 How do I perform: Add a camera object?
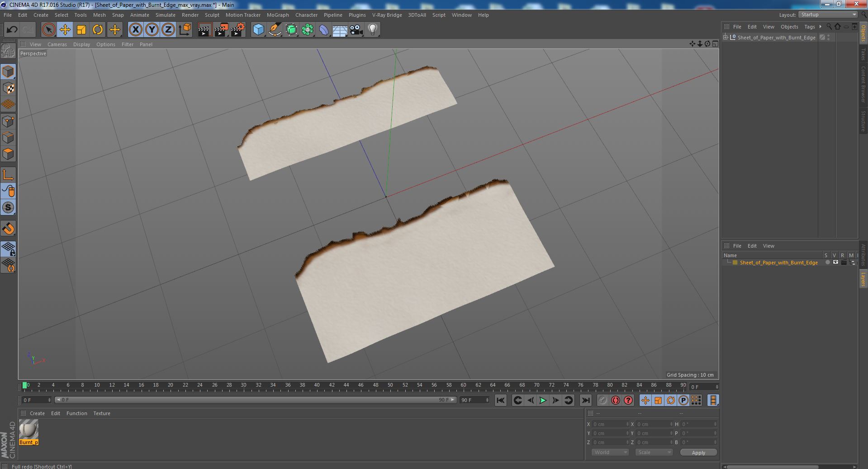pyautogui.click(x=356, y=30)
